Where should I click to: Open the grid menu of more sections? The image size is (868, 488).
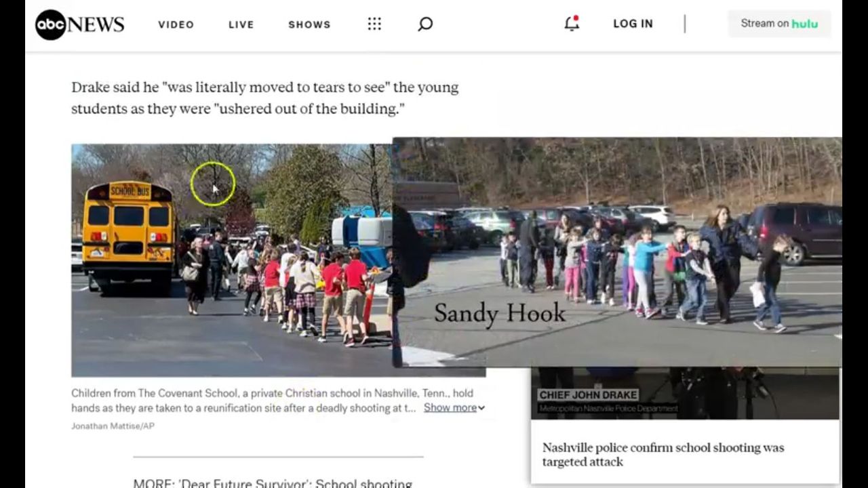374,24
